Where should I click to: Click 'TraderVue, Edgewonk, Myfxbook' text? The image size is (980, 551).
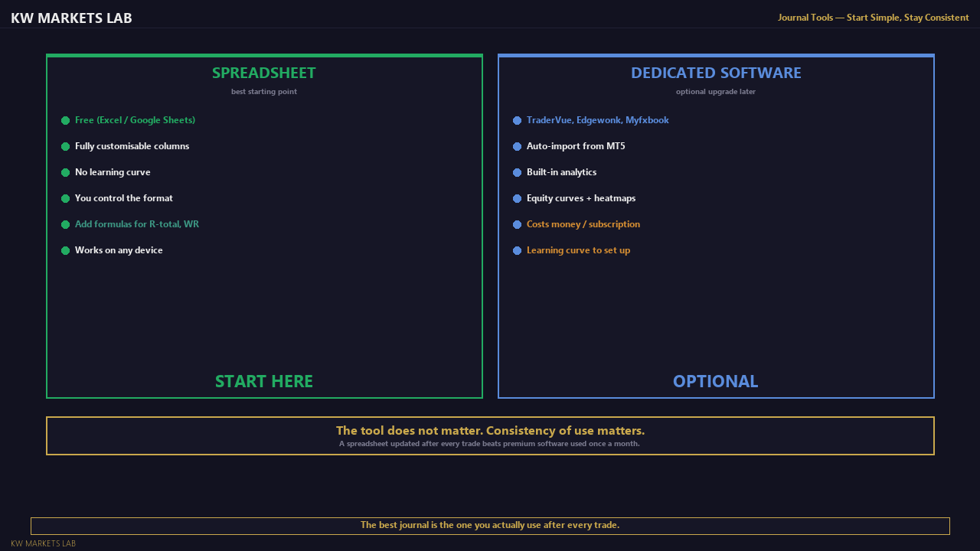point(598,120)
